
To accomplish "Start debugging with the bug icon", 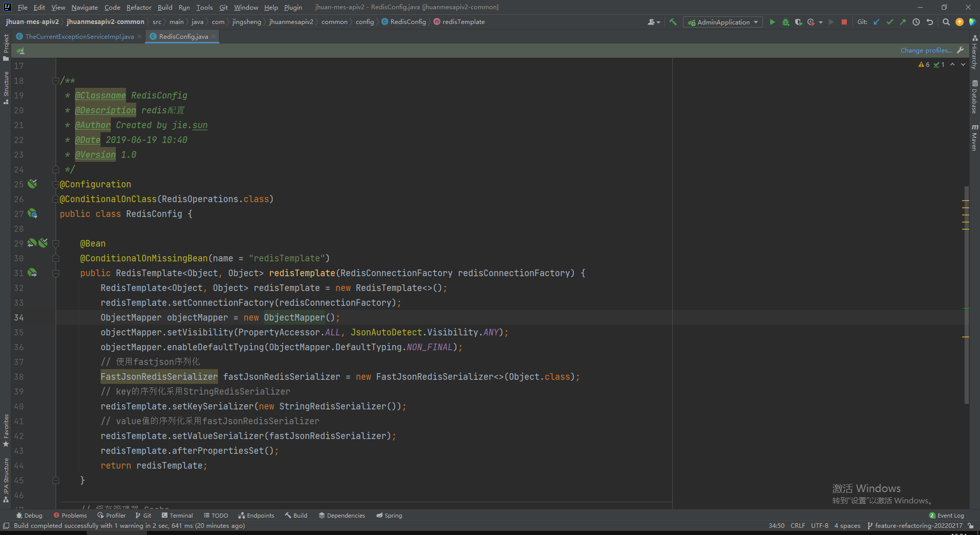I will pos(786,22).
